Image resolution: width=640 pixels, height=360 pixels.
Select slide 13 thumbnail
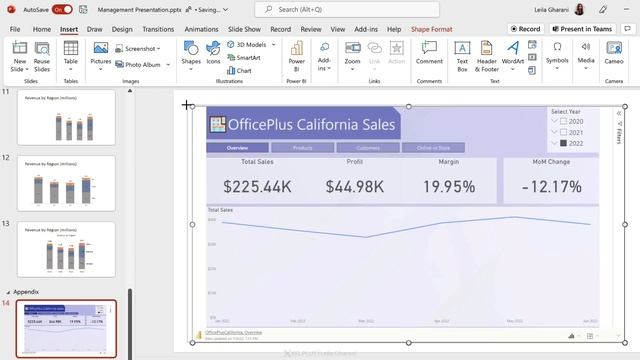click(66, 249)
